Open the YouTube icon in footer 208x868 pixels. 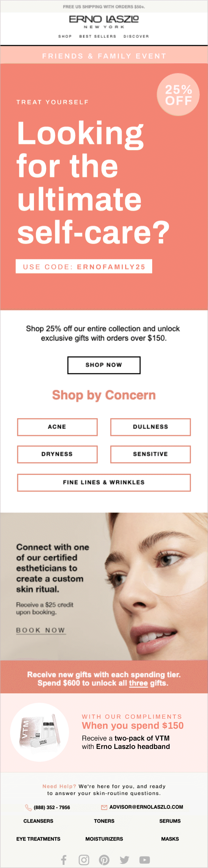tap(145, 860)
